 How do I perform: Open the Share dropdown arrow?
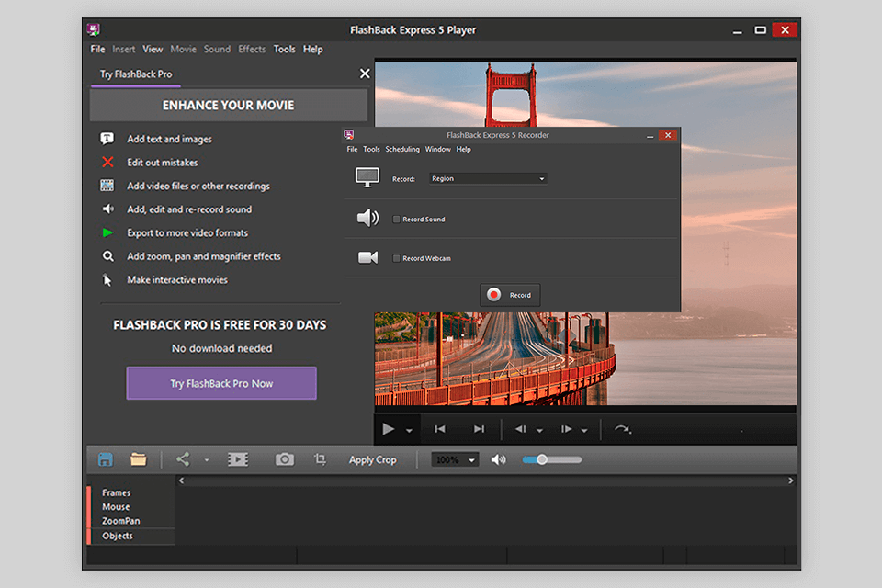pos(207,459)
